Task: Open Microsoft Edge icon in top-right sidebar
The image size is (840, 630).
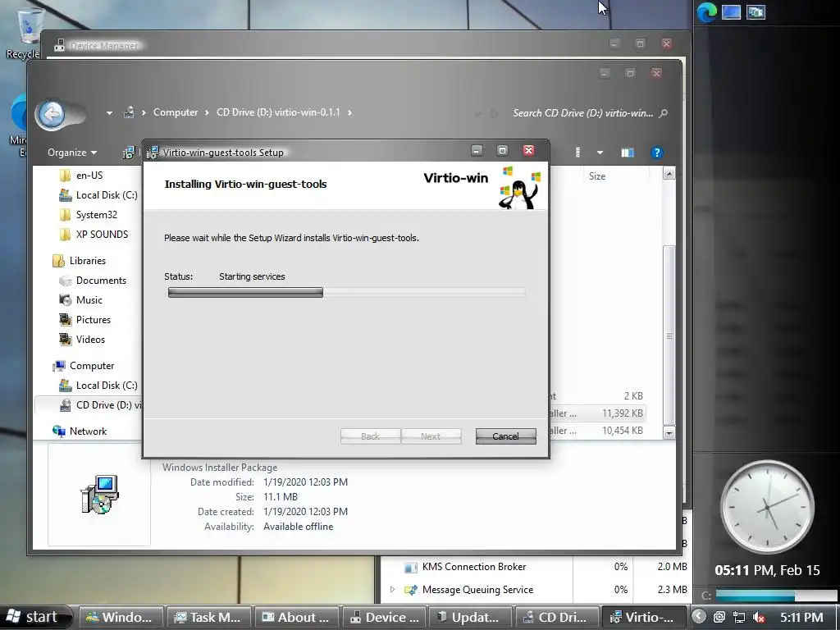Action: coord(706,11)
